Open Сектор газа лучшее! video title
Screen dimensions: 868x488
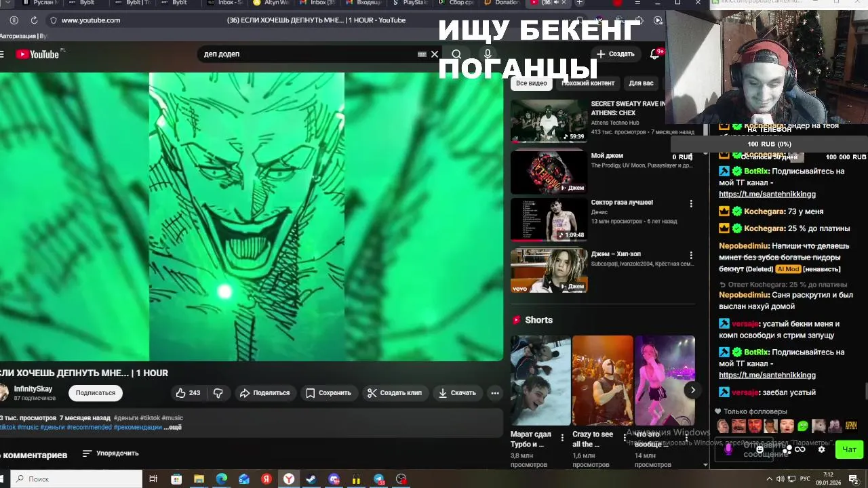click(x=622, y=203)
